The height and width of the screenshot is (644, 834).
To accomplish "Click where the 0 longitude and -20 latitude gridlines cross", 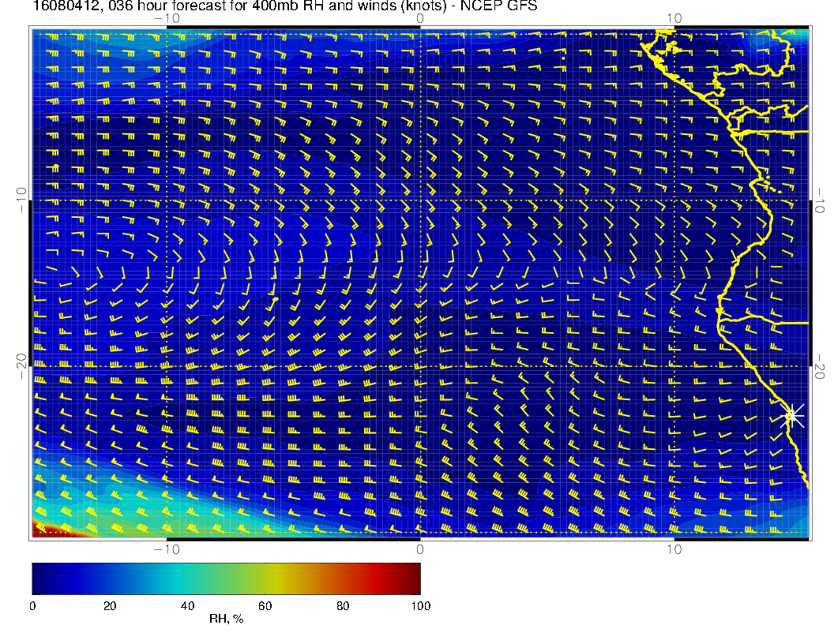I will 420,366.
